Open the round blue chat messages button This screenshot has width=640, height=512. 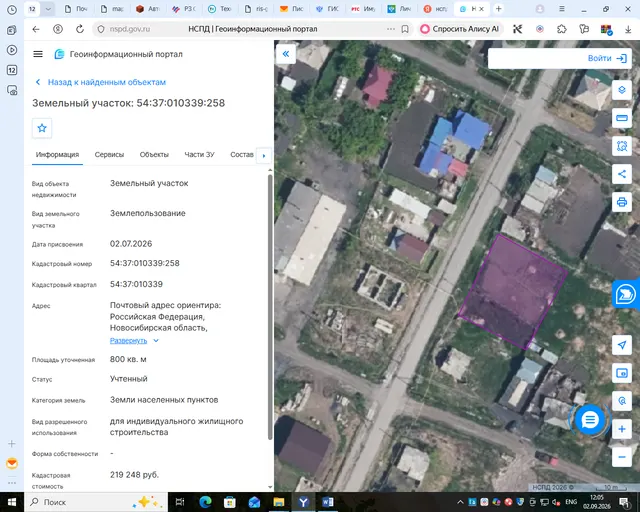click(x=590, y=419)
